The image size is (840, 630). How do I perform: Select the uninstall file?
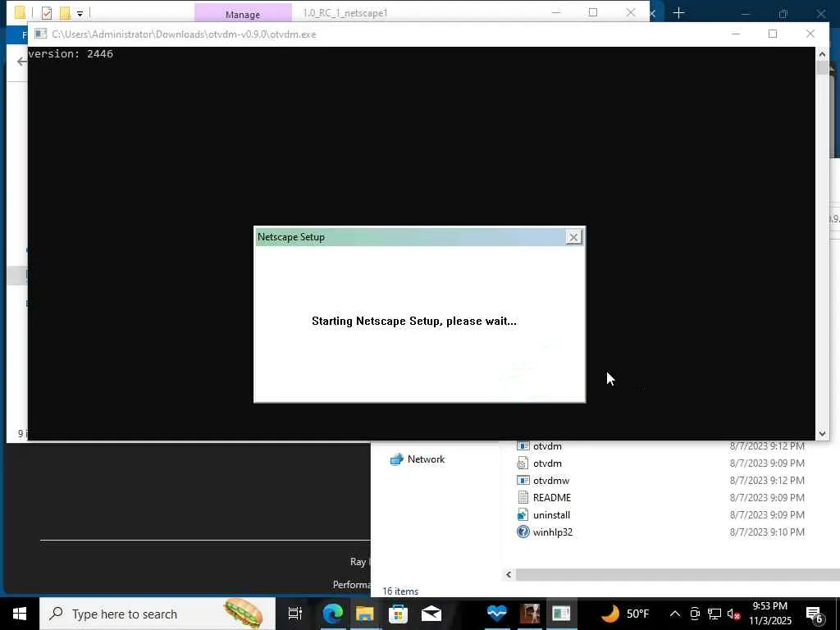click(551, 515)
